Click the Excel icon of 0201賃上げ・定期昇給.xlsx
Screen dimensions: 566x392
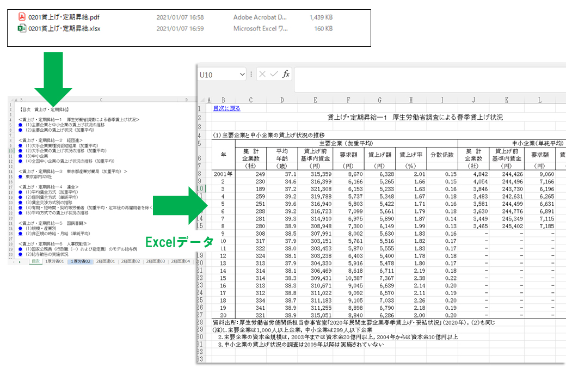22,28
